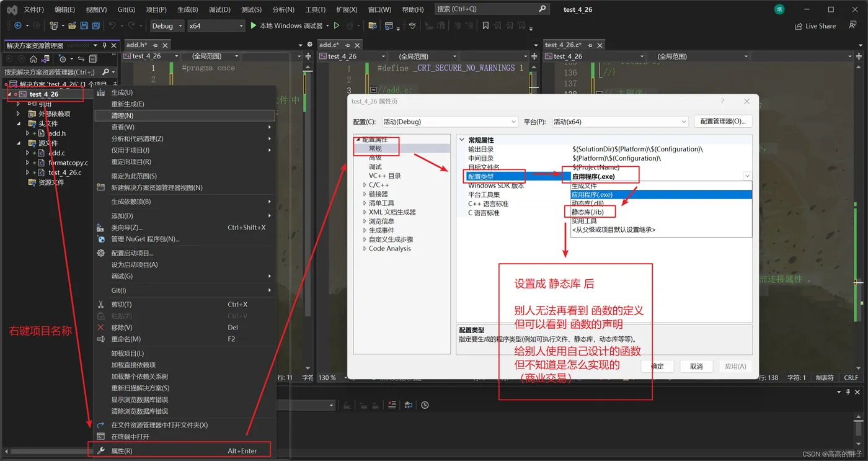Collapse the 常规属性 section header
The image size is (868, 461).
coord(461,140)
